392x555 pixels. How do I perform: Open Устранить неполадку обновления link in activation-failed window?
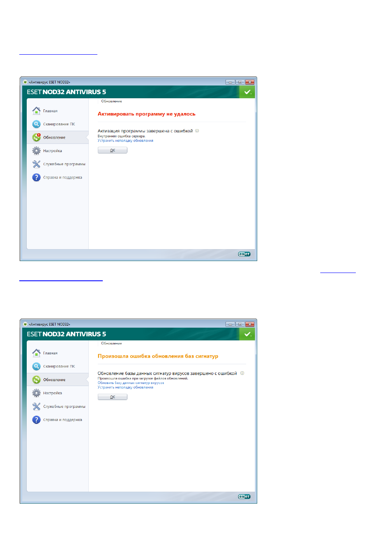[125, 141]
